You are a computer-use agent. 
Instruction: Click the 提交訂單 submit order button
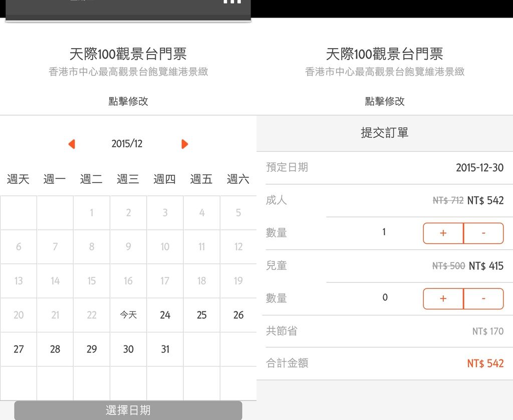click(385, 133)
